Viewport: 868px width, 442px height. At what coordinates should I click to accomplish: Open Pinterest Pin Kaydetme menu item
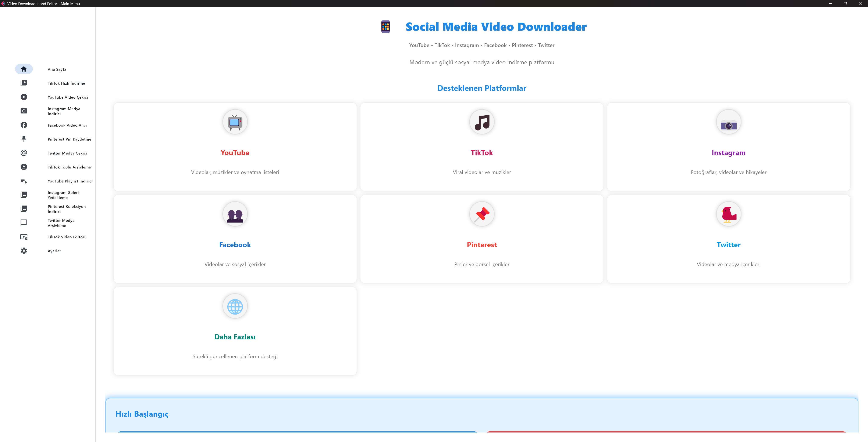(70, 139)
